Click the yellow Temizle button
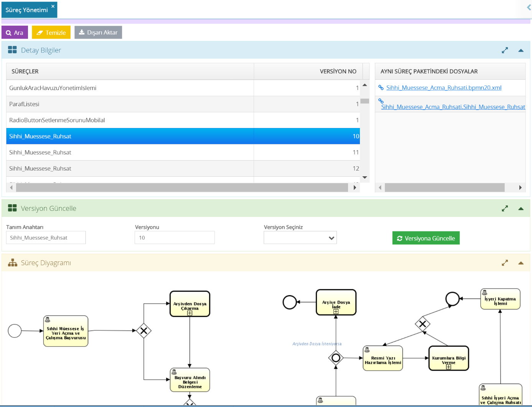 click(x=51, y=33)
